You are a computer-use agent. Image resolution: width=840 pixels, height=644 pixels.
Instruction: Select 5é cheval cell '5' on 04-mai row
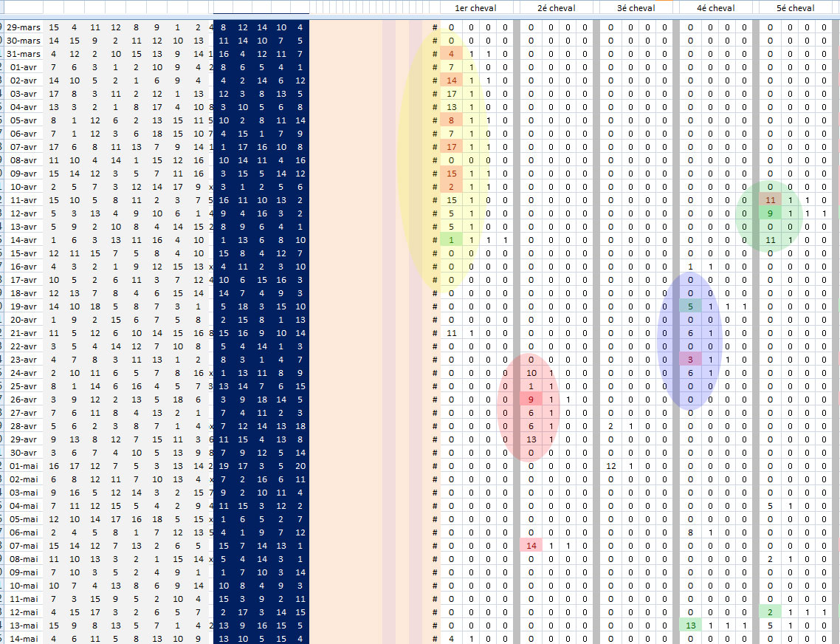[x=770, y=506]
